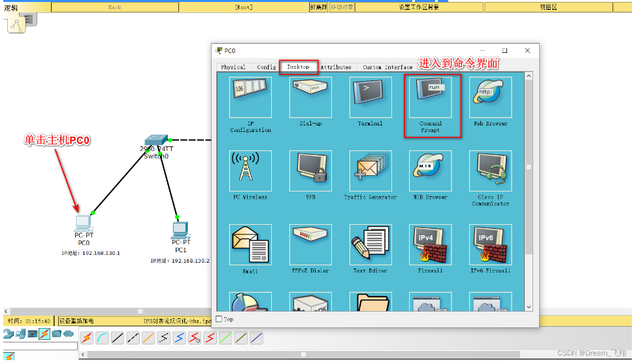Choose the light green octal cable
The height and width of the screenshot is (364, 643).
[x=225, y=338]
